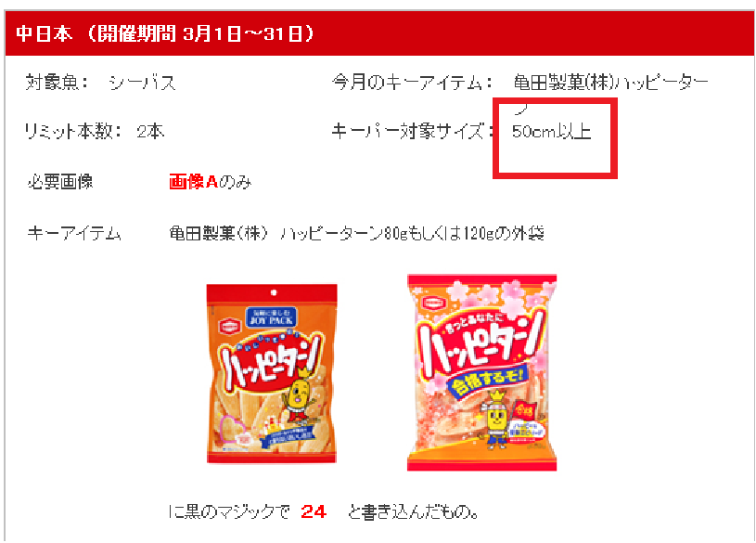Click the キーパー対象サイズ label
This screenshot has height=543, width=756.
(413, 131)
